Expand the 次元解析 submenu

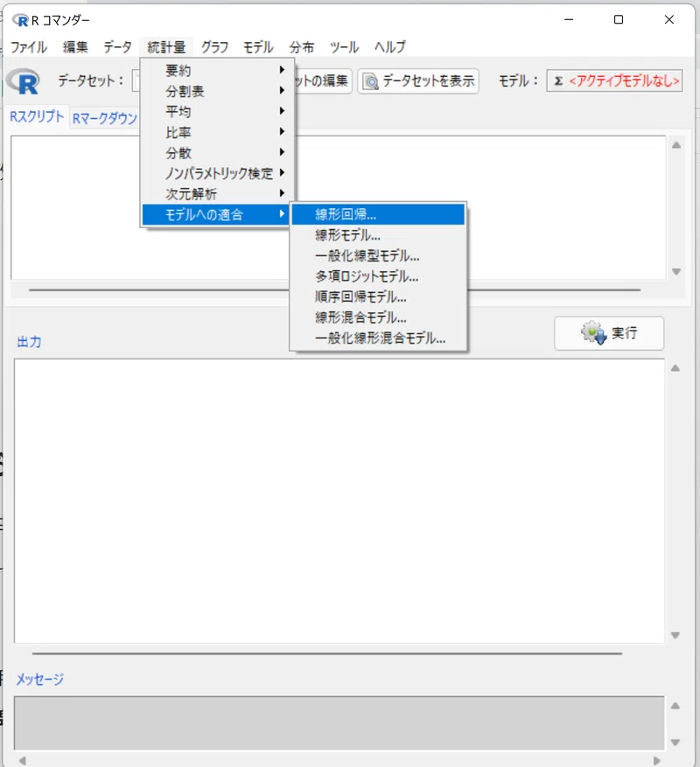pos(215,193)
